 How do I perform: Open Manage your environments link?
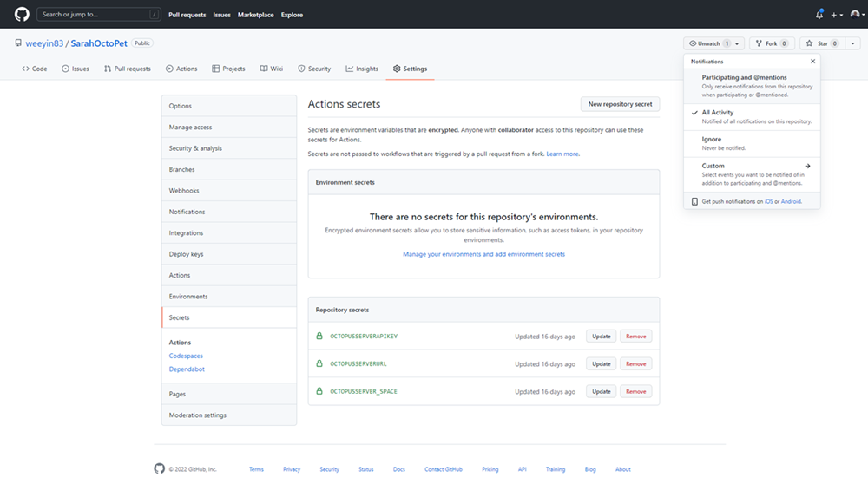[x=483, y=254]
